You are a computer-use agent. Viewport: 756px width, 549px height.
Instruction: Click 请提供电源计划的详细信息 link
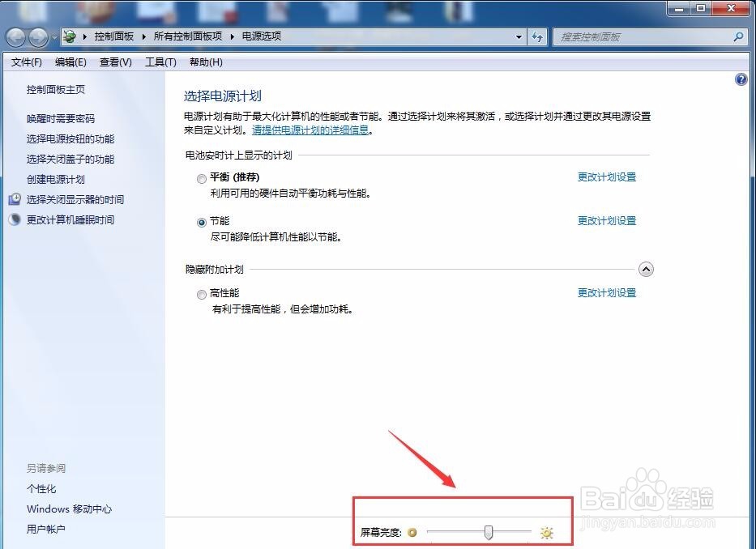(x=310, y=129)
